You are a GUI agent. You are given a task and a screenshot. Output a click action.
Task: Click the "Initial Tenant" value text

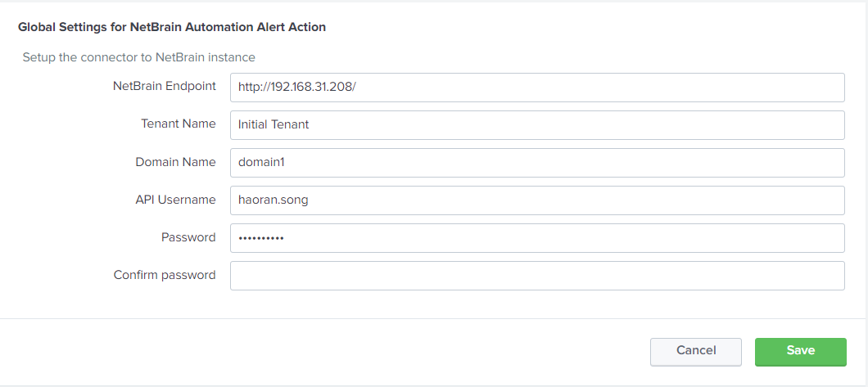(274, 124)
